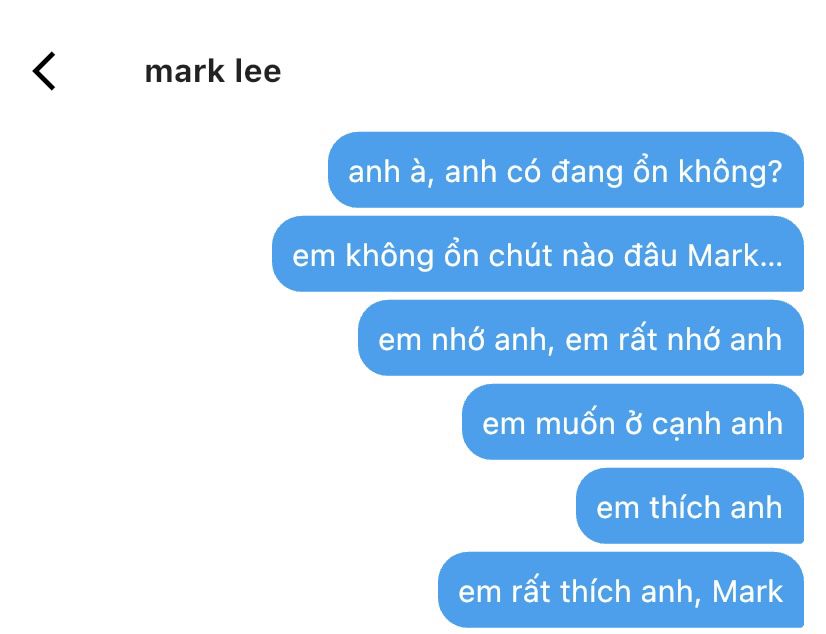
Task: Click the shortest blue bubble 'em thích anh'
Action: (690, 506)
